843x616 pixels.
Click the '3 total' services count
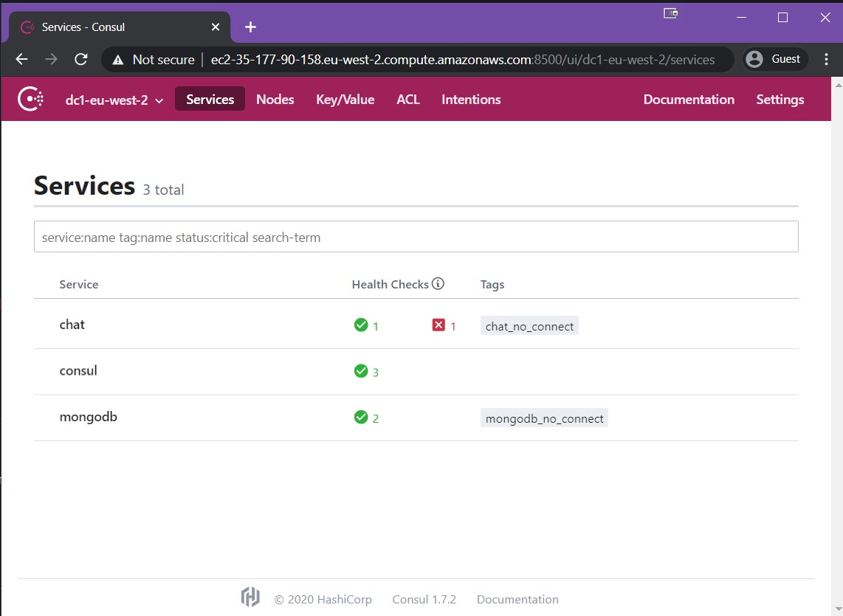pyautogui.click(x=163, y=190)
